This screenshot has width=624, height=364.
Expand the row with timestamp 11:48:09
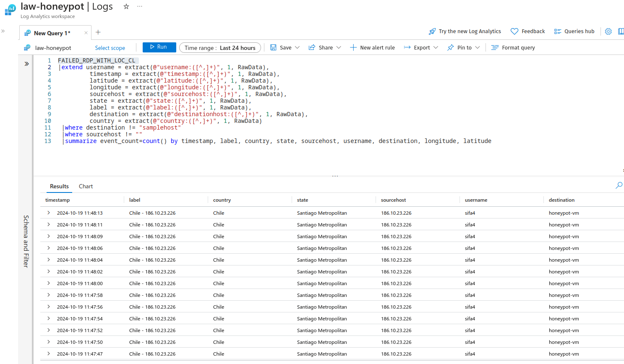tap(49, 236)
